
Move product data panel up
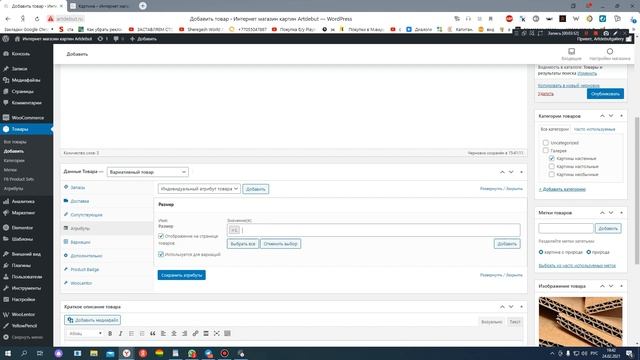click(502, 172)
